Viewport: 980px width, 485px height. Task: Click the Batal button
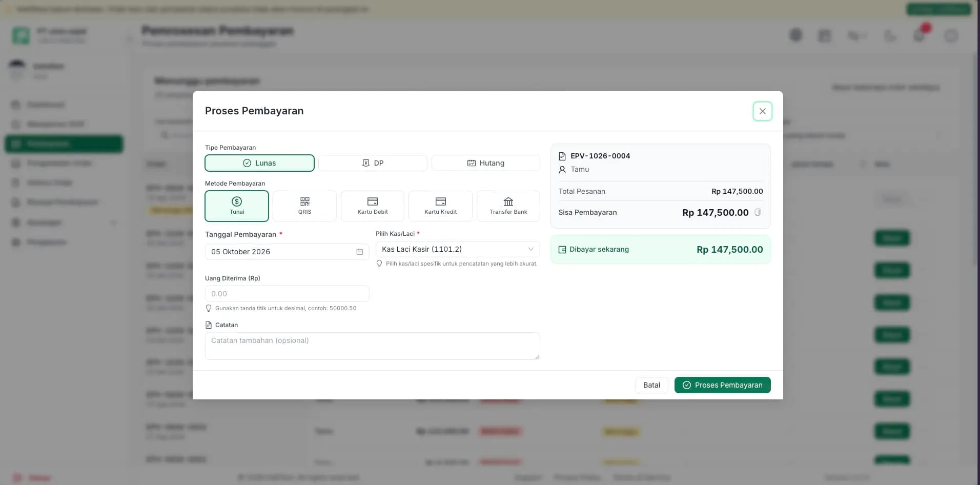coord(651,385)
